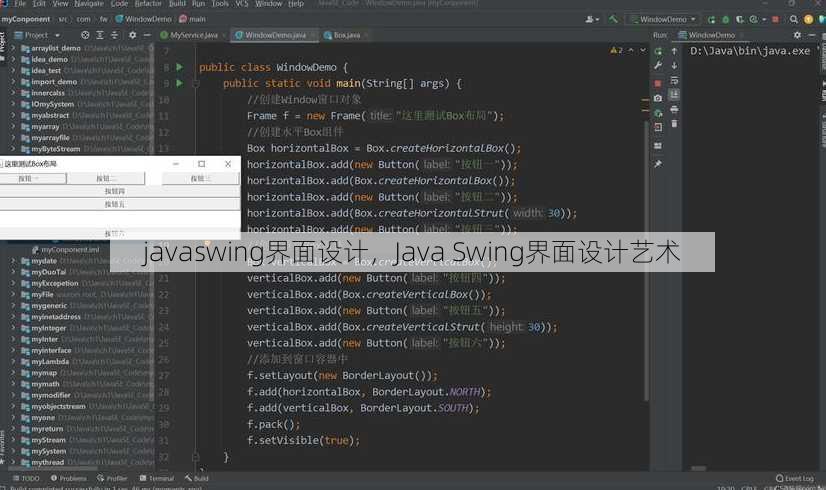This screenshot has height=490, width=826.
Task: Click the WindowDemo breadcrumb in navigation bar
Action: (144, 19)
